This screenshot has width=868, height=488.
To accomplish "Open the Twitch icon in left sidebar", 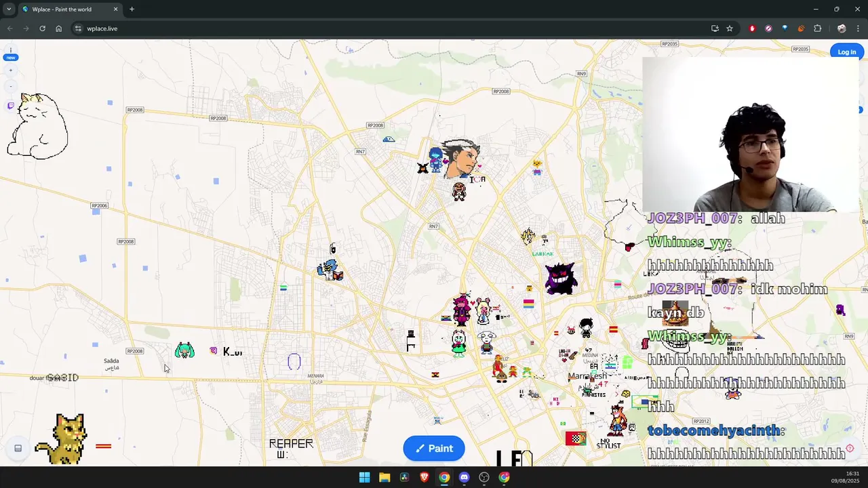I will (x=10, y=105).
